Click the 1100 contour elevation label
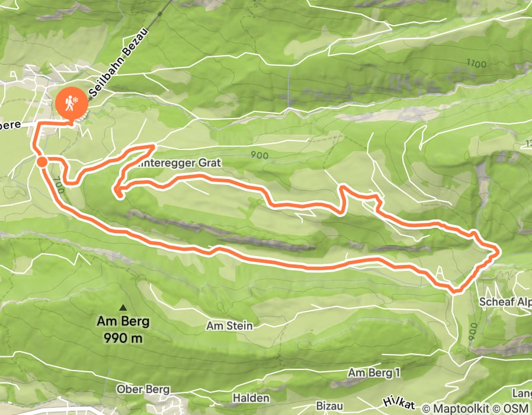This screenshot has width=532, height=415. 476,63
